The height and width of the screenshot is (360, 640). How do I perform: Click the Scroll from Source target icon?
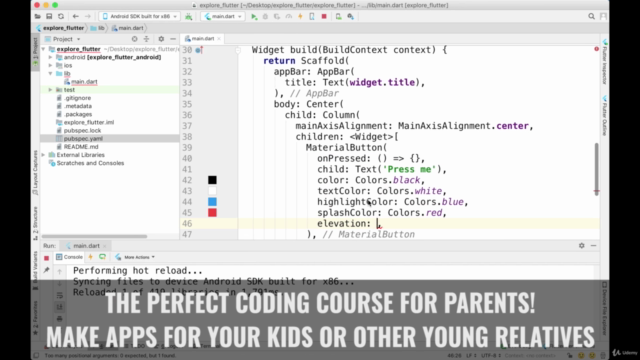click(x=134, y=39)
